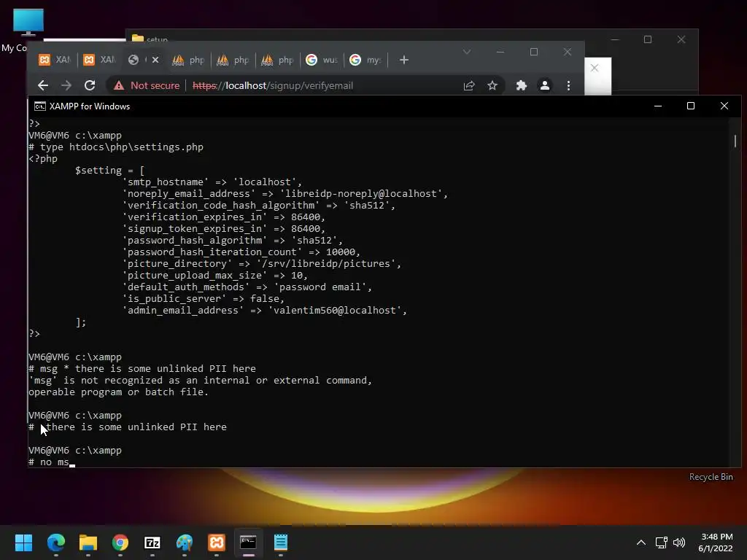The image size is (747, 560).
Task: Open File Explorer from taskbar
Action: tap(88, 542)
